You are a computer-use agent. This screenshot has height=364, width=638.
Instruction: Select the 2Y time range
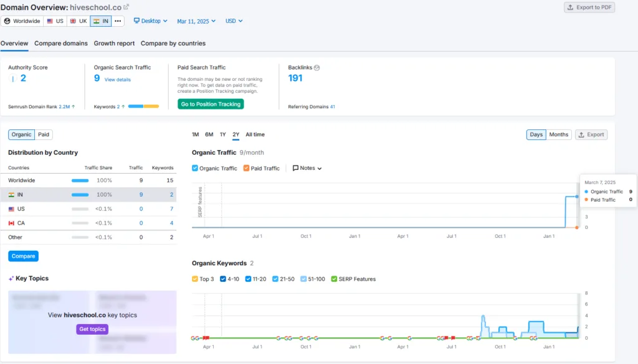tap(236, 134)
